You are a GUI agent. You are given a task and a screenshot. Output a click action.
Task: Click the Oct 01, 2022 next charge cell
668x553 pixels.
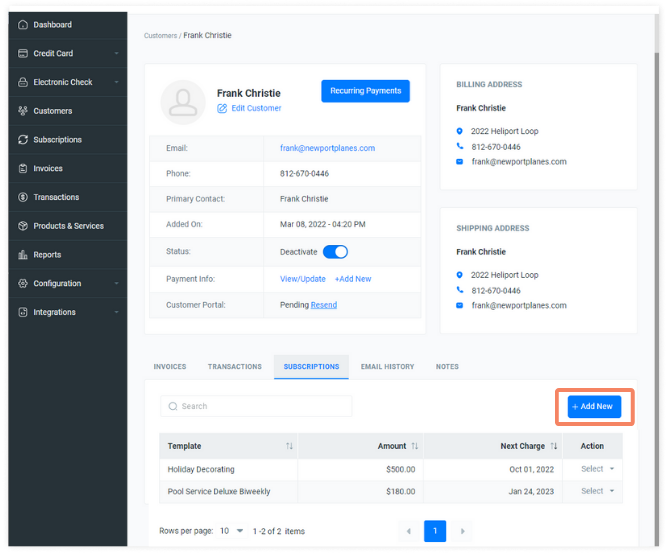pyautogui.click(x=493, y=469)
